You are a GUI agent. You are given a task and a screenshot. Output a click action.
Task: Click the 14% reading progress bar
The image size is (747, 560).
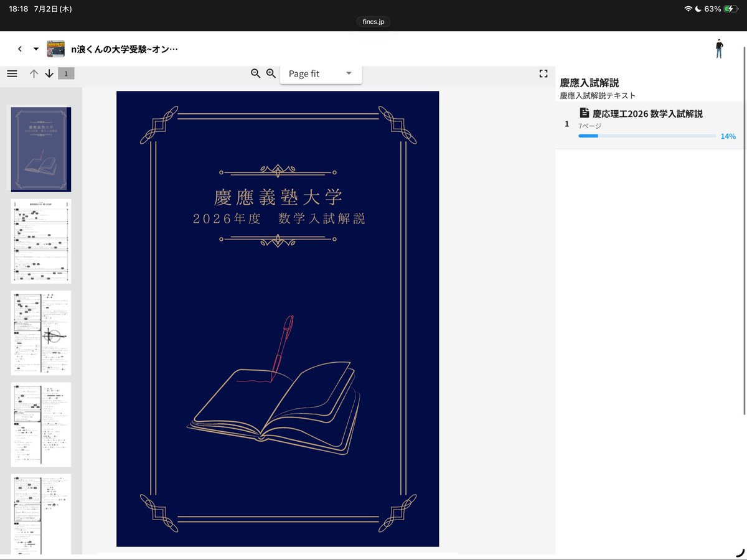[647, 136]
